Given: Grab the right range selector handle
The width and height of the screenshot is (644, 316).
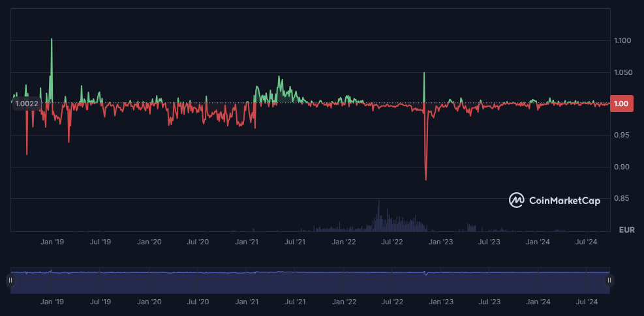Looking at the screenshot, I should 609,280.
